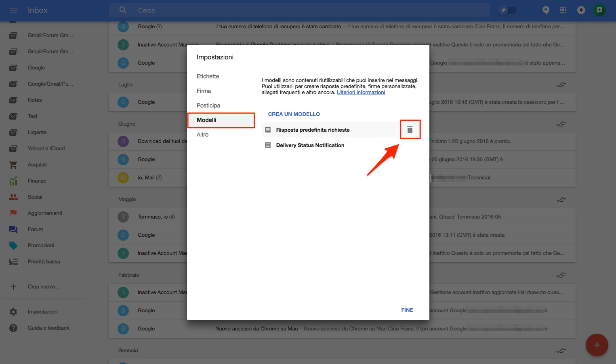The height and width of the screenshot is (364, 616).
Task: Click the Cerca search field
Action: [x=299, y=10]
